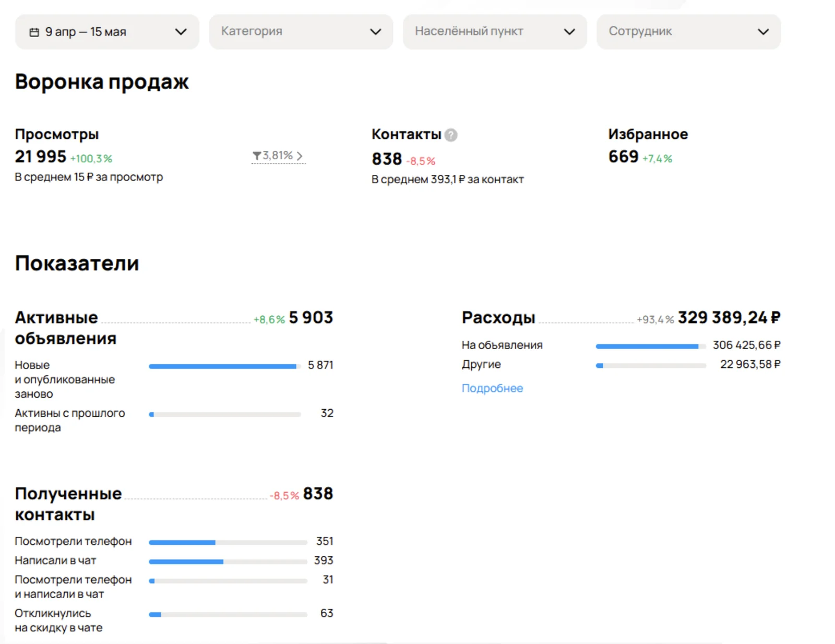
Task: Open the date range dropdown 9 апр — 15 мая
Action: coord(107,32)
